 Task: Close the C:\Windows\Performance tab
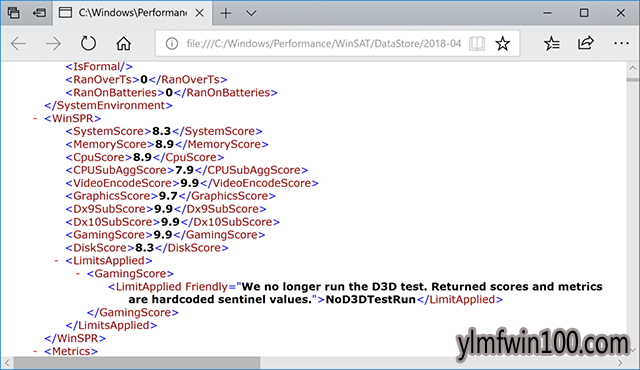(200, 13)
